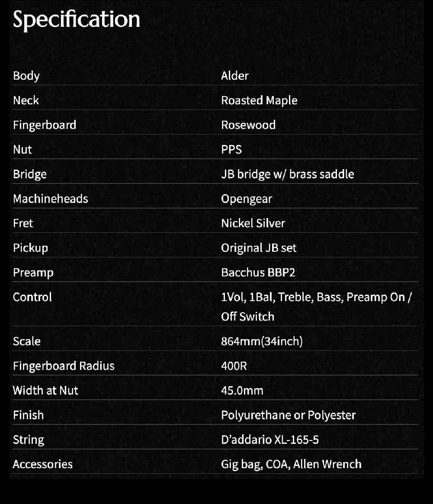Select the Rosewood fingerboard value

pos(248,125)
